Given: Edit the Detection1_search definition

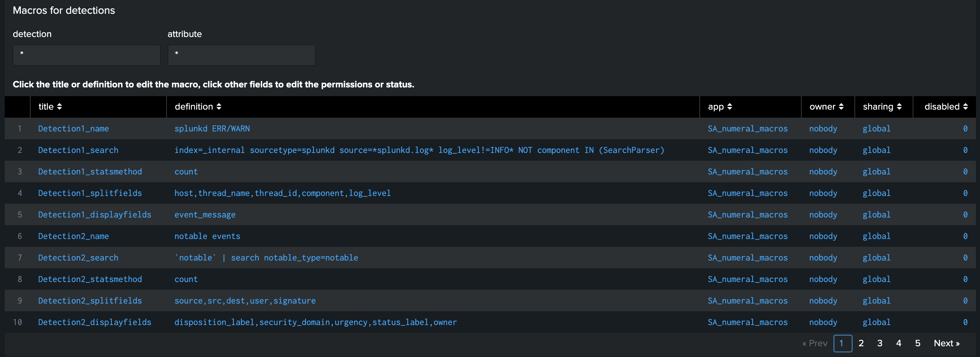Looking at the screenshot, I should point(419,150).
